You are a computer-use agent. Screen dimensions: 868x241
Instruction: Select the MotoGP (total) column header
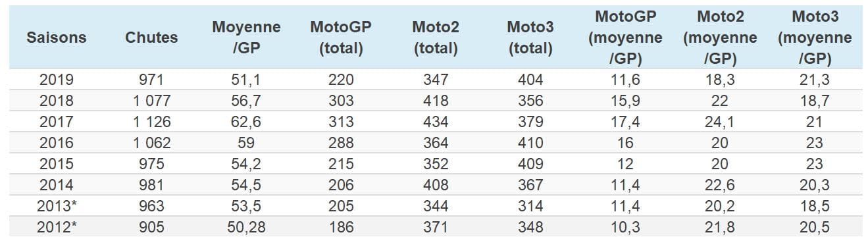click(x=341, y=38)
